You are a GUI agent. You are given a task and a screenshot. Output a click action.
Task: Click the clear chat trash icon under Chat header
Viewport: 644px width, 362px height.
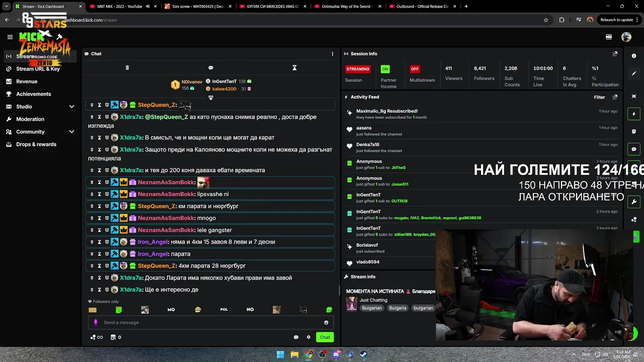[x=127, y=68]
